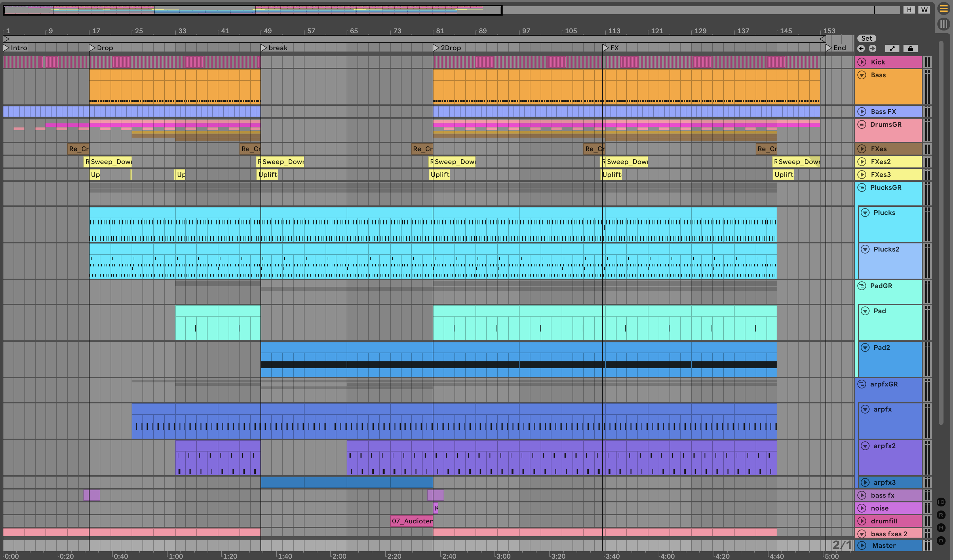This screenshot has width=953, height=560.
Task: Jump to the previous locator with the left arrow
Action: (861, 48)
